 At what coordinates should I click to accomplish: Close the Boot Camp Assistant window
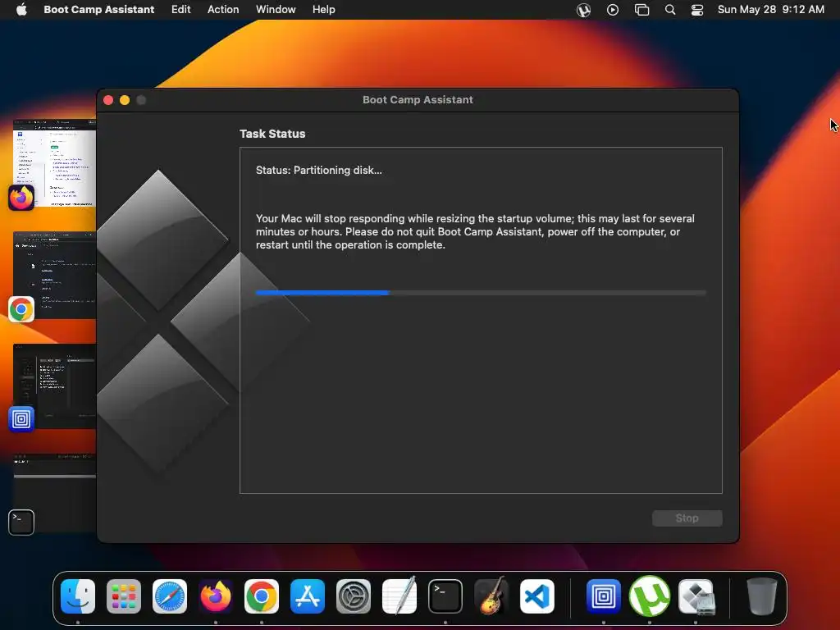(x=108, y=100)
